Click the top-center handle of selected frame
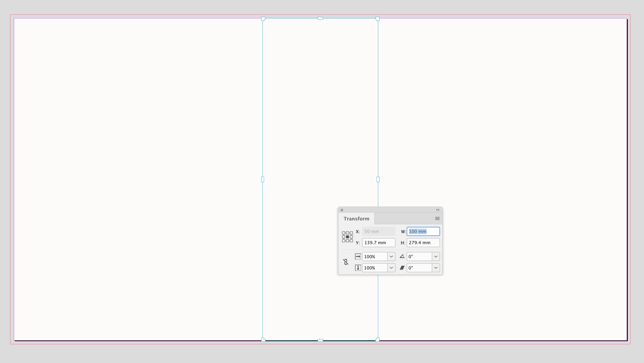This screenshot has width=644, height=363. (320, 18)
